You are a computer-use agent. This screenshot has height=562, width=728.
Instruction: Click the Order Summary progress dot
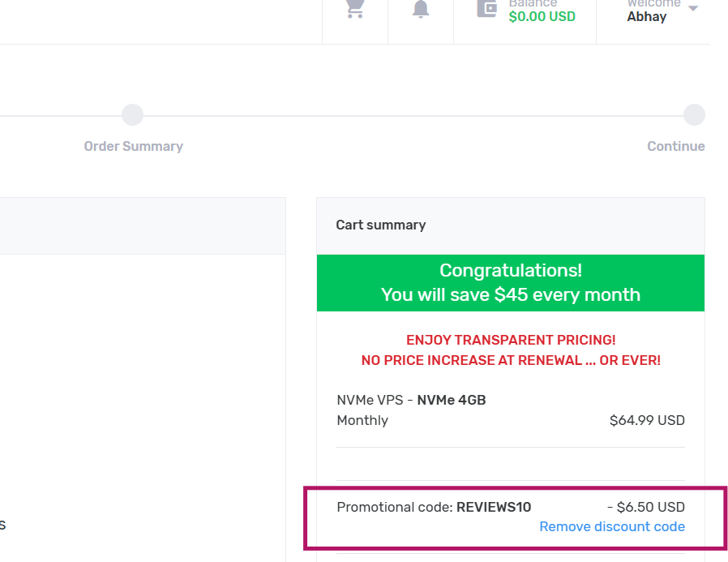(132, 114)
